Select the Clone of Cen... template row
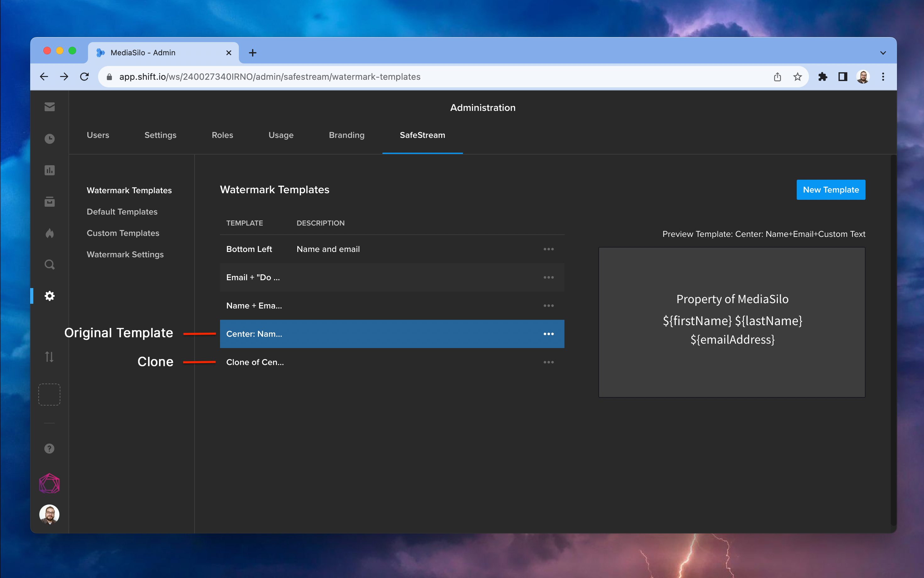 click(x=392, y=363)
